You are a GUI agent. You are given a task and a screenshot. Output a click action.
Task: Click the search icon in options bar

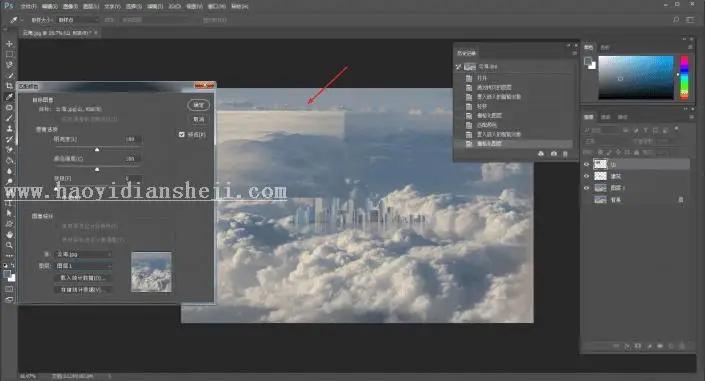coord(676,20)
